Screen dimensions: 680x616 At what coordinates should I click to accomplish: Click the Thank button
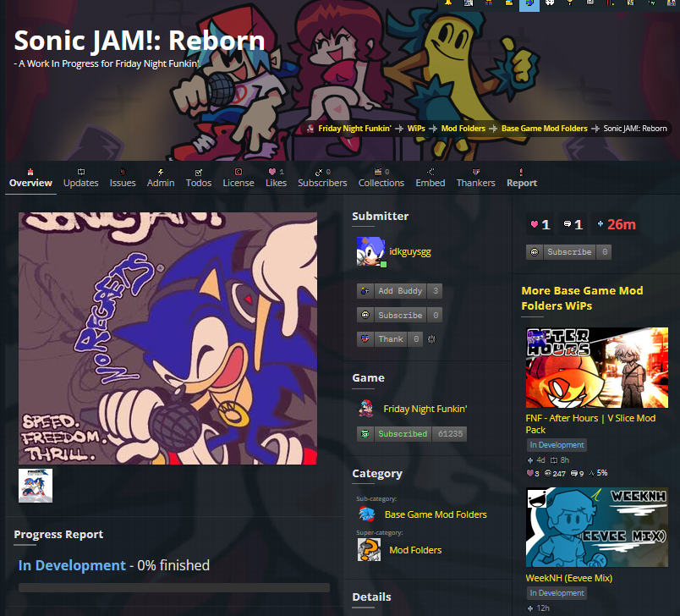coord(389,339)
